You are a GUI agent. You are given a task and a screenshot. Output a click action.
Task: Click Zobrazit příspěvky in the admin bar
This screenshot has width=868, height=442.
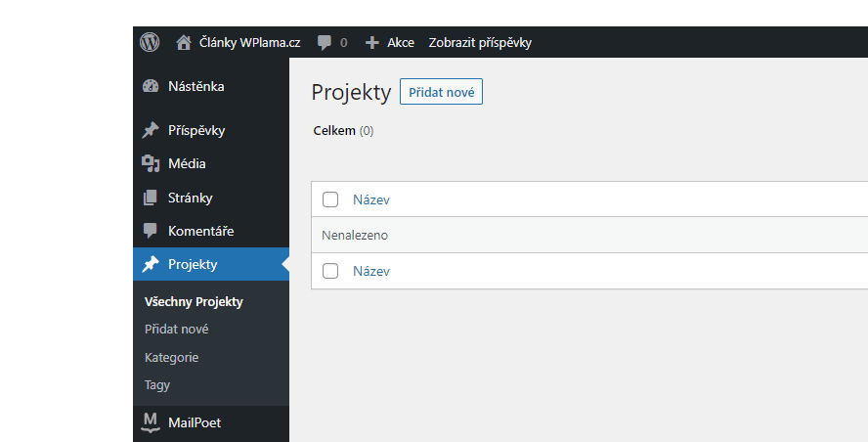point(480,43)
